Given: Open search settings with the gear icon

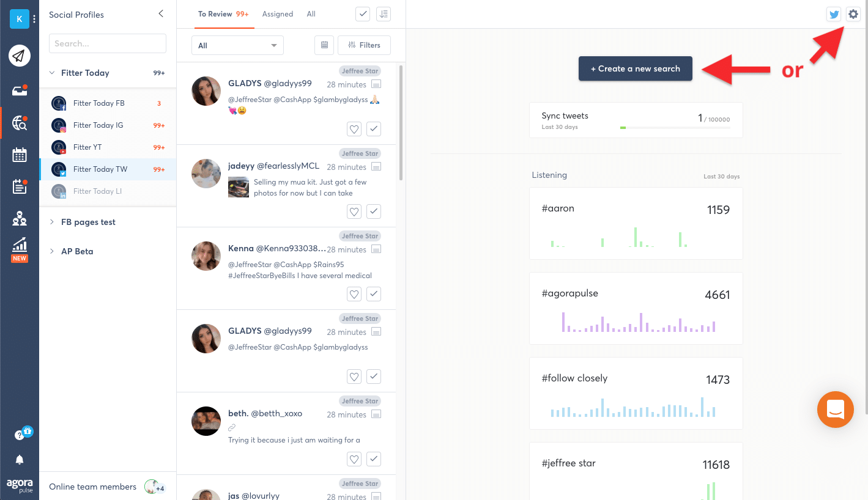Looking at the screenshot, I should [x=853, y=13].
